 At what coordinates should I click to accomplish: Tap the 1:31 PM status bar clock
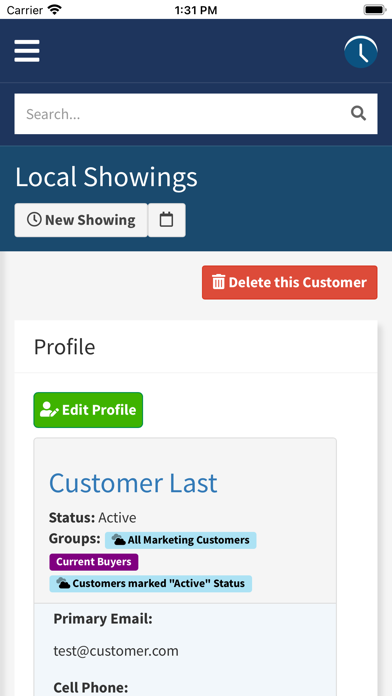(196, 10)
